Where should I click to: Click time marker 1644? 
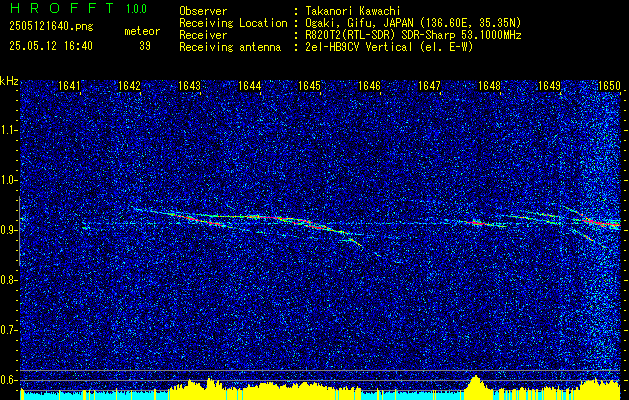tap(250, 86)
